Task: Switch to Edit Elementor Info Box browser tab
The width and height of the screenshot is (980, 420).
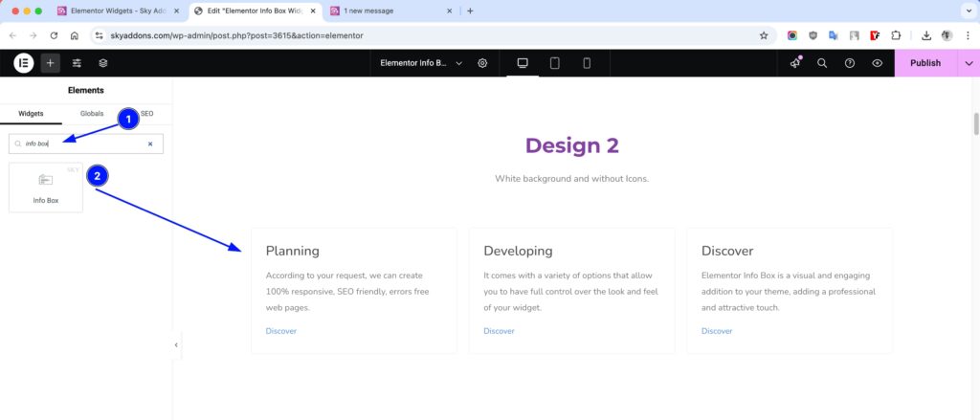Action: click(x=255, y=11)
